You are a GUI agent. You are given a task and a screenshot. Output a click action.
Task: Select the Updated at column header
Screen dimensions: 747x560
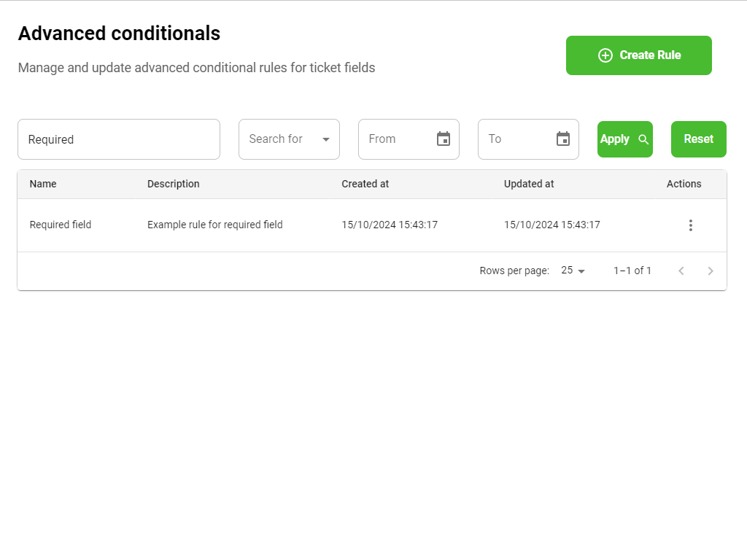pyautogui.click(x=528, y=184)
